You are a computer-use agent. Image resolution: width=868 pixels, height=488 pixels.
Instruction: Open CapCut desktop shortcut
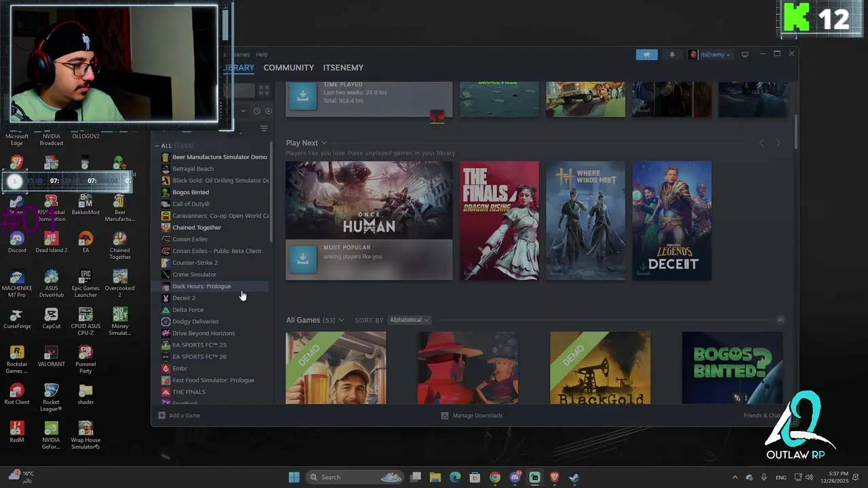pos(51,319)
